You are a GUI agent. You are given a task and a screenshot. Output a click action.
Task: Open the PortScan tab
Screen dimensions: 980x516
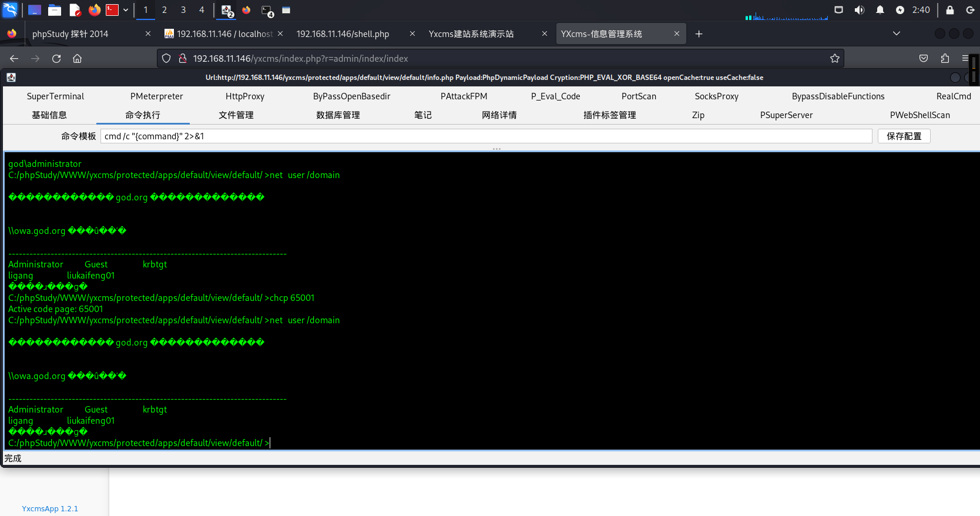click(x=639, y=96)
